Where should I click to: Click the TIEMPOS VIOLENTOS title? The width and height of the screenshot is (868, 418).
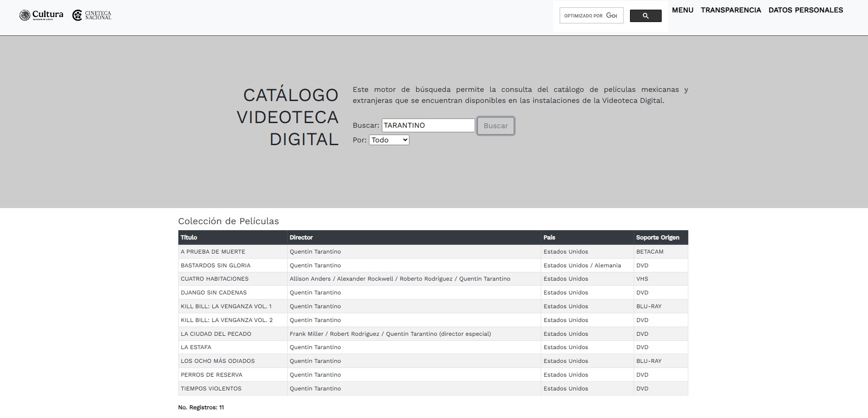[x=211, y=389]
